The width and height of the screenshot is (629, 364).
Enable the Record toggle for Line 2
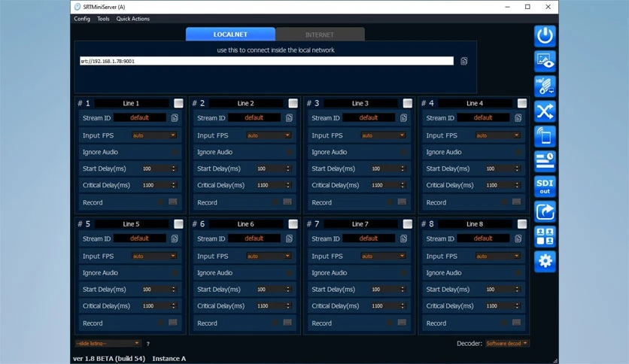[275, 202]
